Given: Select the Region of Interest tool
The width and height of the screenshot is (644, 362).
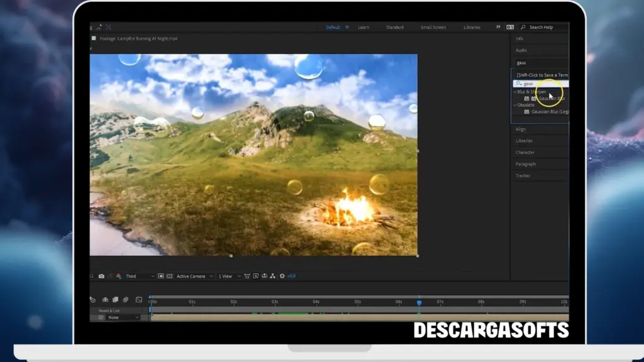Looking at the screenshot, I should (x=161, y=275).
